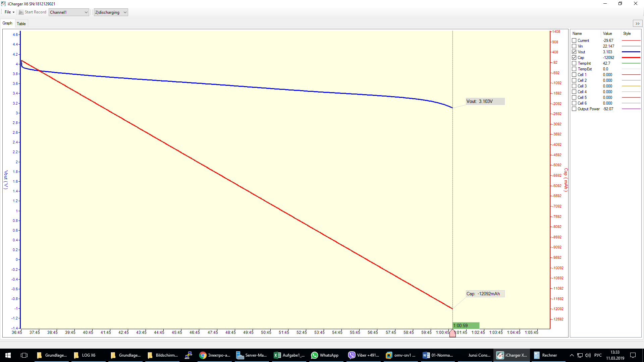
Task: Click the Start Record play icon
Action: click(x=21, y=12)
